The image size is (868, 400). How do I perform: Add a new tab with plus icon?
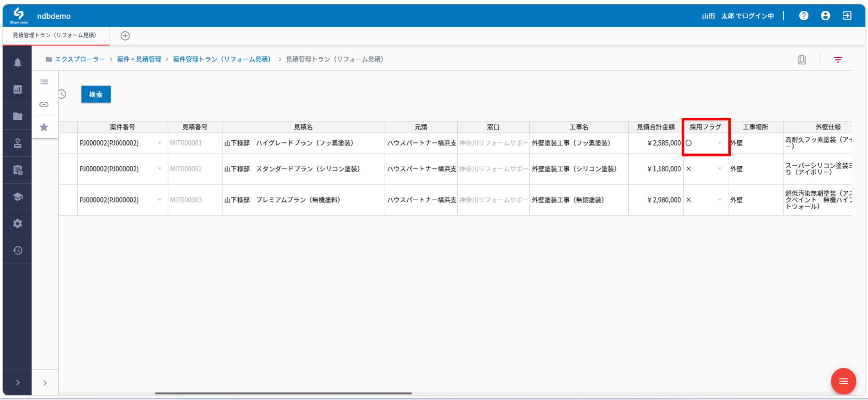[x=125, y=36]
